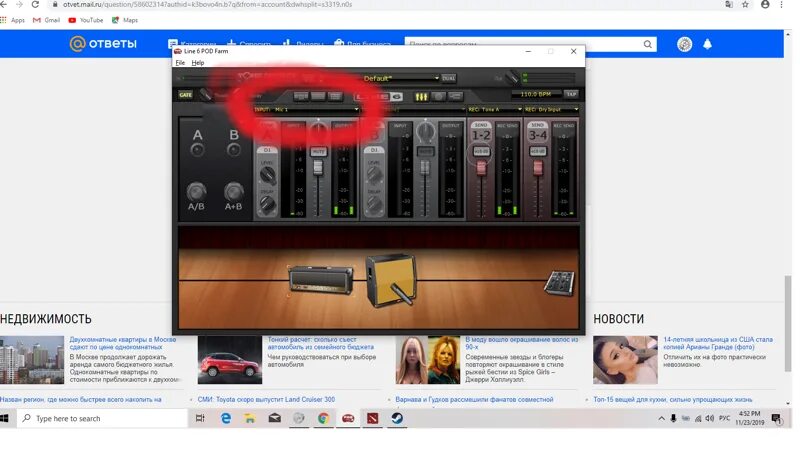Open the YouTube bookmark
The height and width of the screenshot is (450, 800).
click(86, 20)
